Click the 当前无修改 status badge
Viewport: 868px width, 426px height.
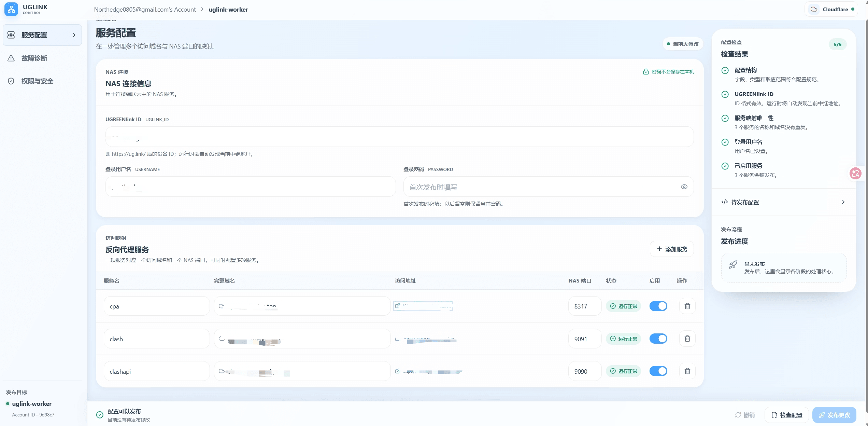tap(683, 44)
